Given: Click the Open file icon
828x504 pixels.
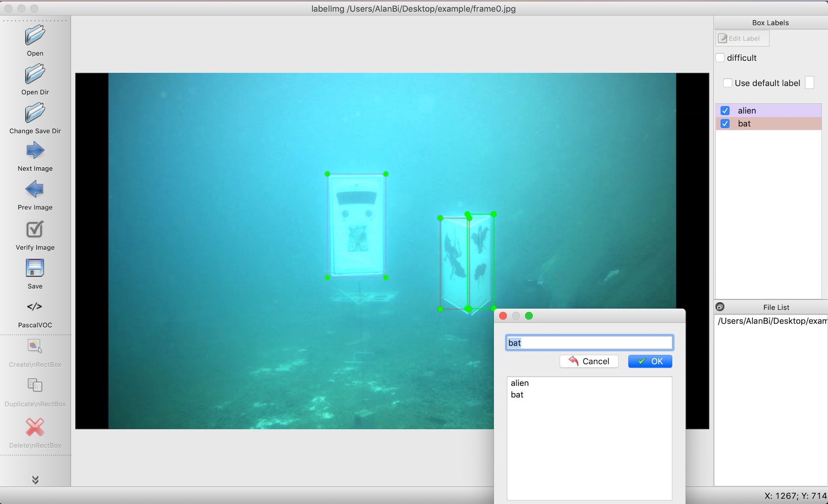Looking at the screenshot, I should point(35,35).
